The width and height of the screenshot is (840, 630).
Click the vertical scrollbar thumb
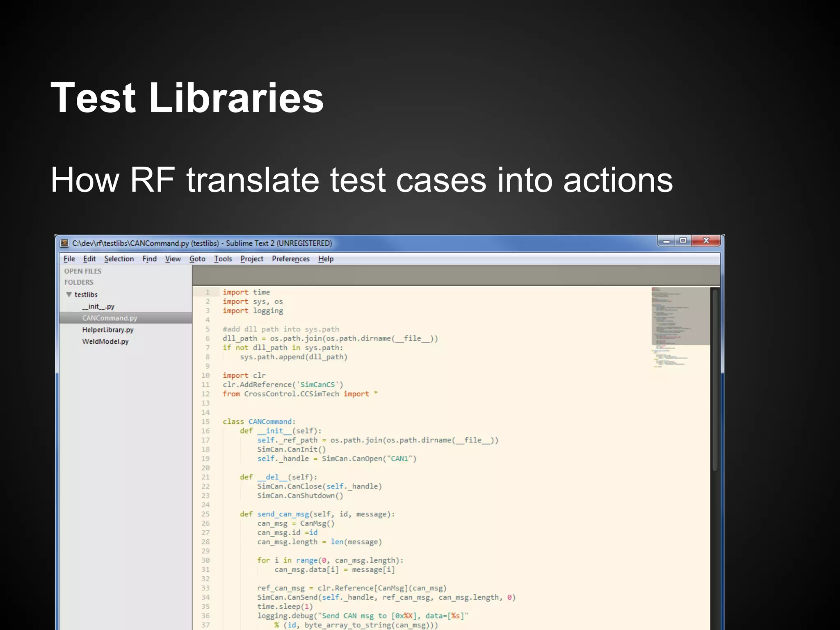click(x=715, y=379)
